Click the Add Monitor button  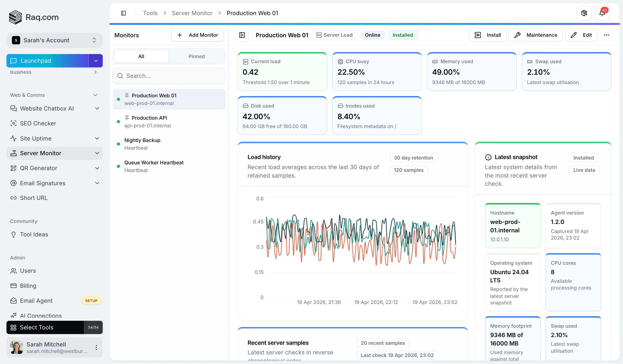click(x=197, y=35)
